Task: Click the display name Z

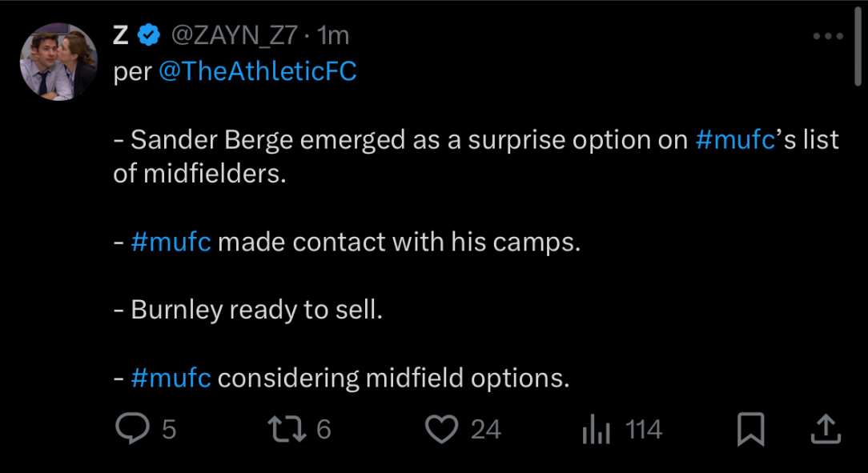Action: [121, 37]
